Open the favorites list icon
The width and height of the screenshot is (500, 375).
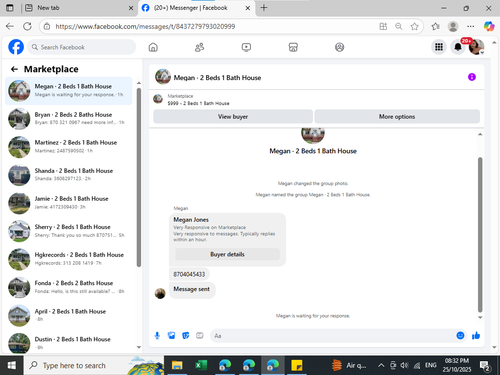tap(435, 26)
